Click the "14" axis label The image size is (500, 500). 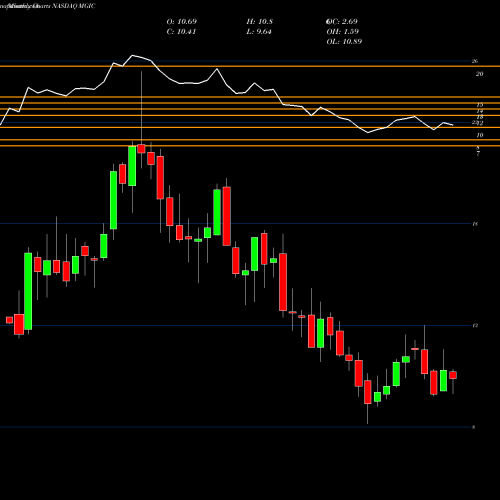coord(480,111)
